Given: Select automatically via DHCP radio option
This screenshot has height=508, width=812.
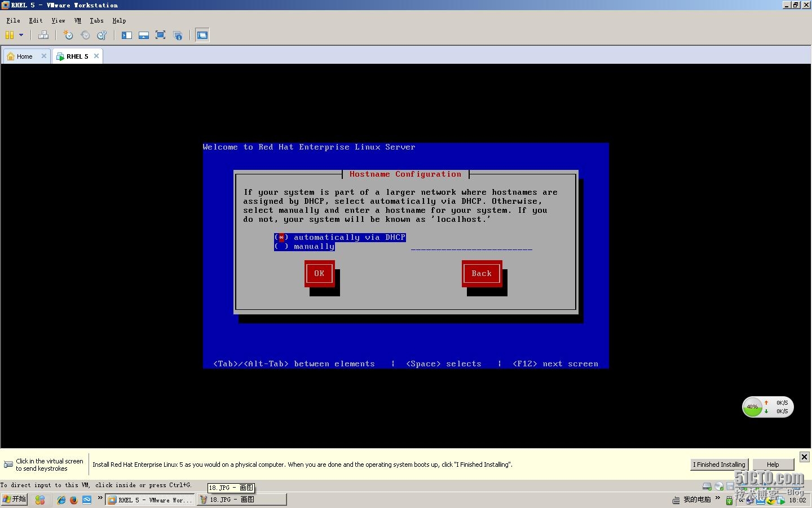Looking at the screenshot, I should (x=340, y=238).
